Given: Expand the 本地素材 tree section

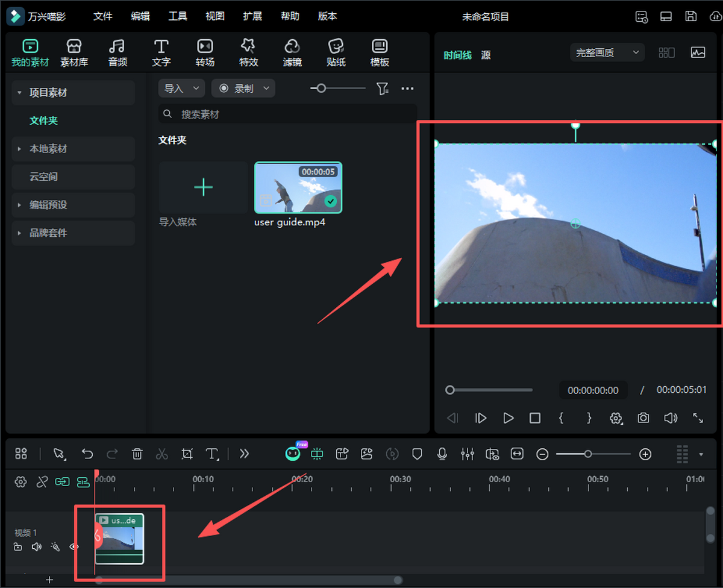Looking at the screenshot, I should (x=19, y=149).
